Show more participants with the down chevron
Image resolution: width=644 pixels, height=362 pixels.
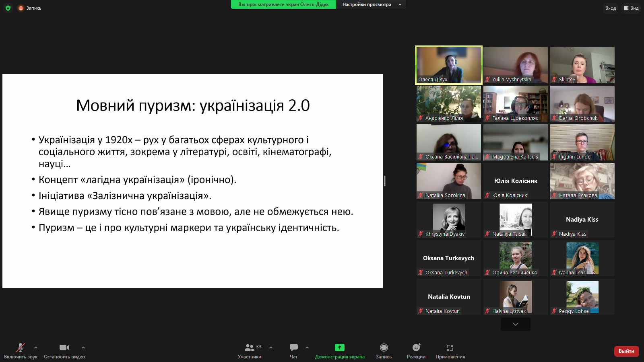point(515,324)
